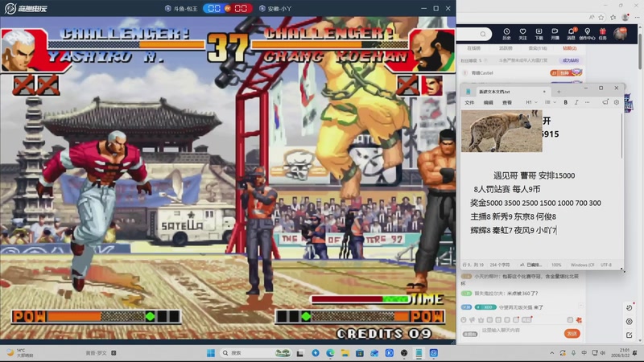Switch to the first ranking tab in Douyu panel

tap(473, 48)
